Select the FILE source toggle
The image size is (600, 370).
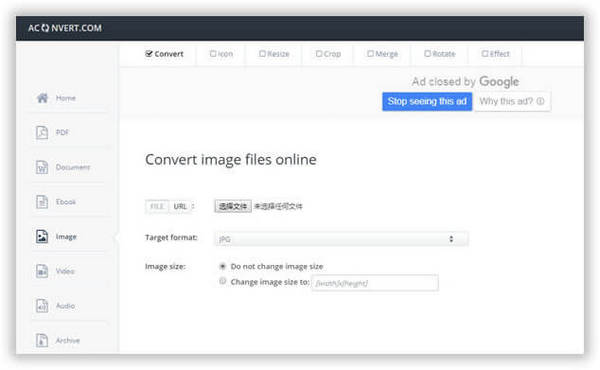[157, 206]
